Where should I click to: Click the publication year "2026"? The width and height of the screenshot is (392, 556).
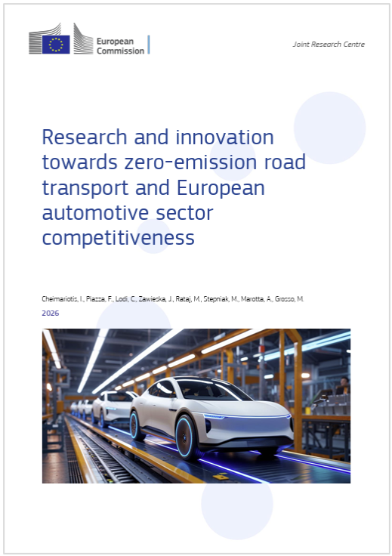pyautogui.click(x=51, y=313)
